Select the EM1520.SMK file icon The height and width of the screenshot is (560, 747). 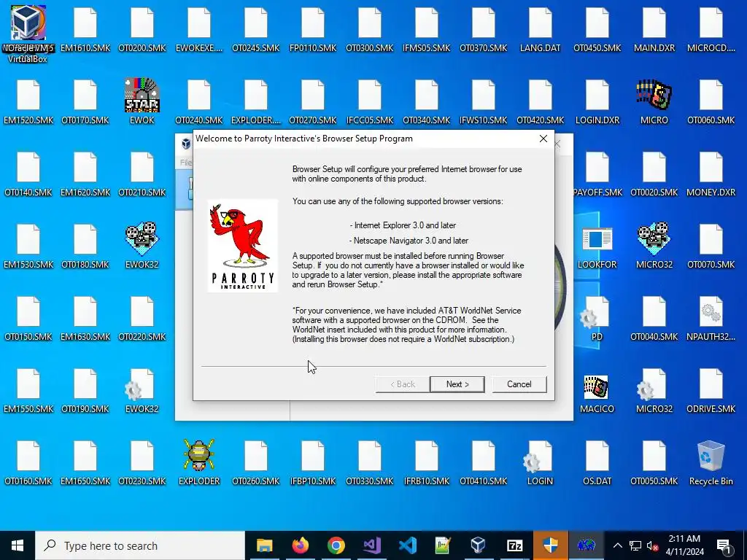(28, 101)
